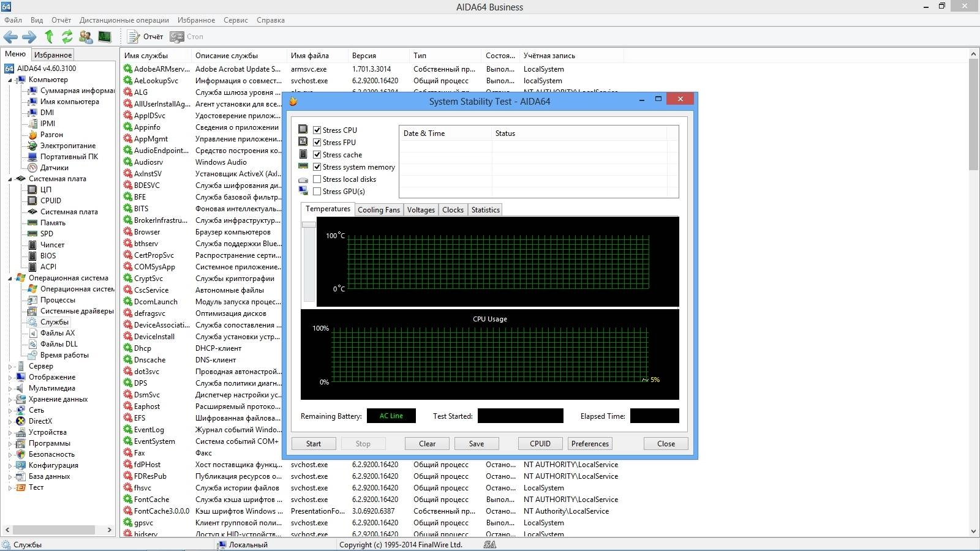980x551 pixels.
Task: Sort by Версия column header
Action: tap(378, 56)
